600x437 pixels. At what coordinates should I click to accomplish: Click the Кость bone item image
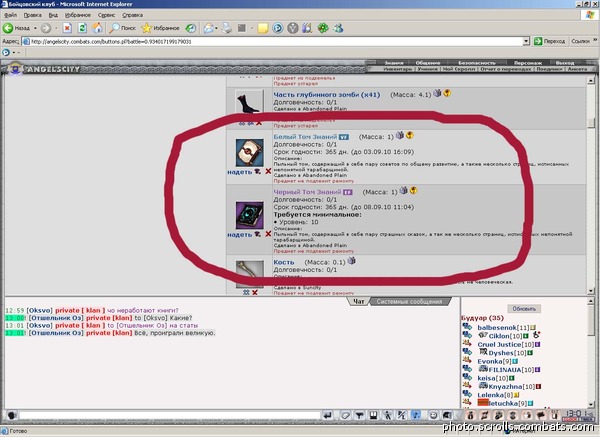click(x=249, y=274)
